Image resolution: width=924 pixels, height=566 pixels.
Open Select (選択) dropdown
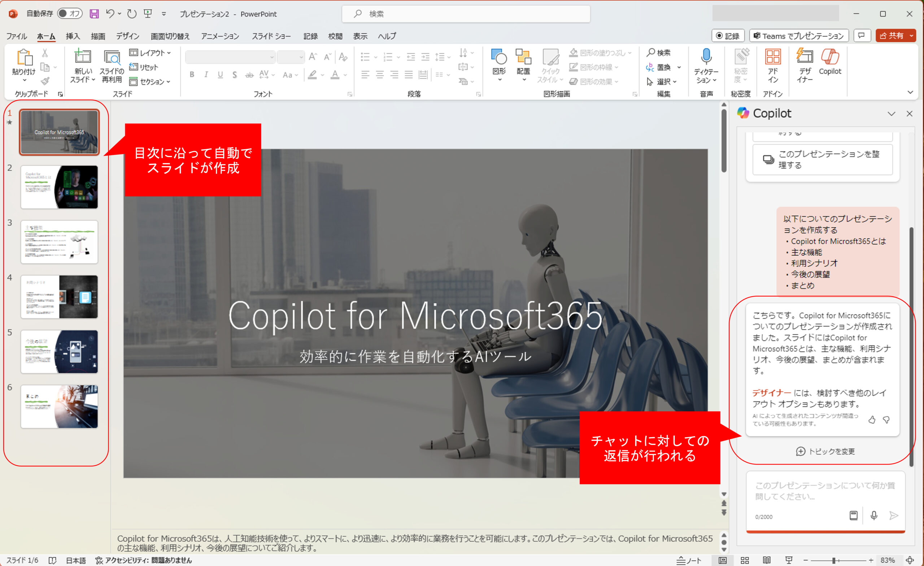click(x=662, y=81)
